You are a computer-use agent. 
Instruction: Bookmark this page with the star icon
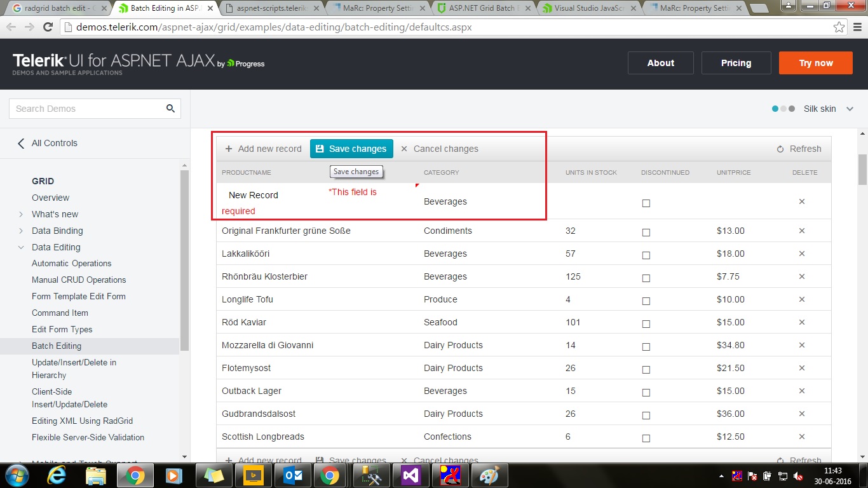[x=839, y=27]
